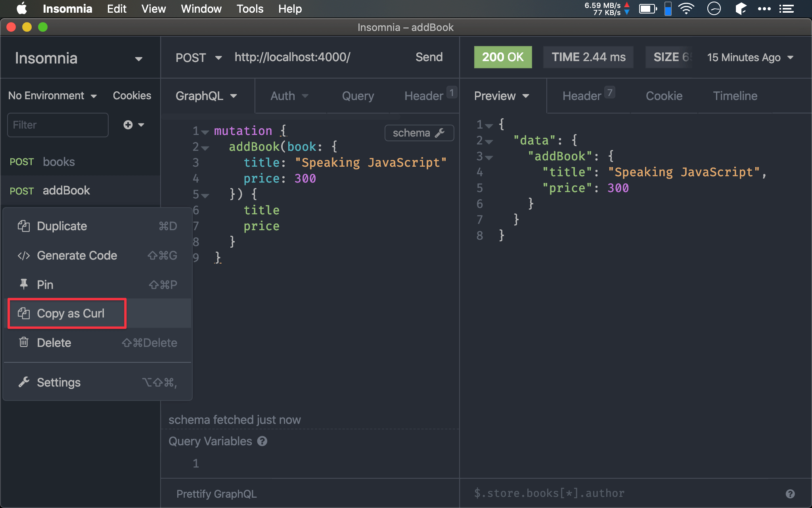Screen dimensions: 812x508
Task: Click Prettify GraphQL
Action: coord(216,494)
